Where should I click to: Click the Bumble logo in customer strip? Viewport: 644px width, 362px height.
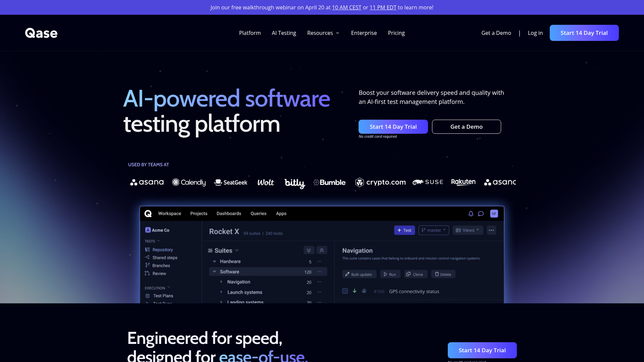tap(329, 182)
